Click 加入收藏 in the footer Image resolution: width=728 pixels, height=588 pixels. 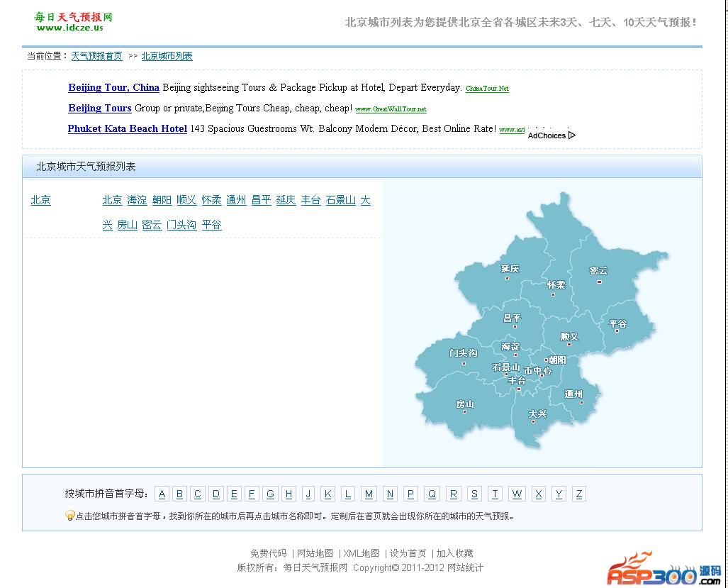click(454, 553)
